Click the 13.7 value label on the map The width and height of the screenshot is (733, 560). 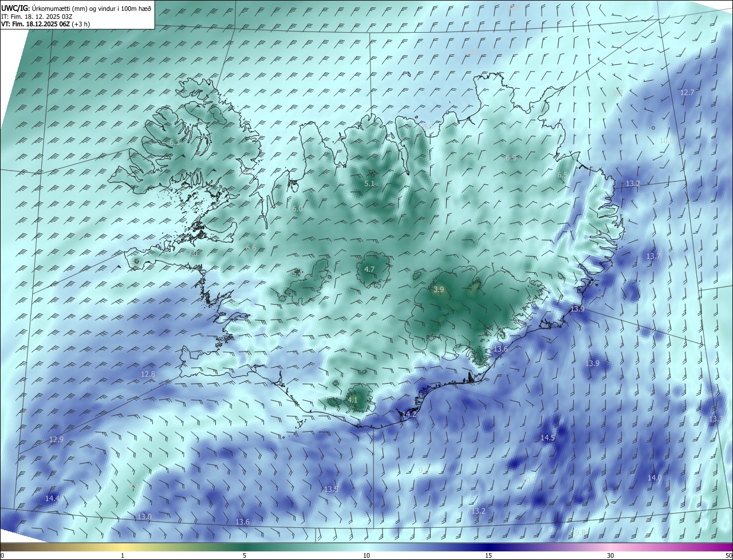pyautogui.click(x=653, y=256)
